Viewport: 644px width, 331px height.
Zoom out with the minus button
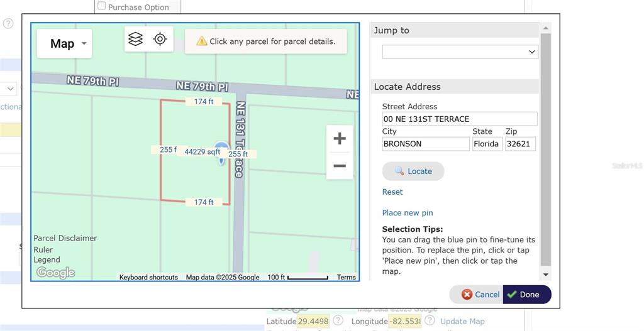pyautogui.click(x=339, y=166)
